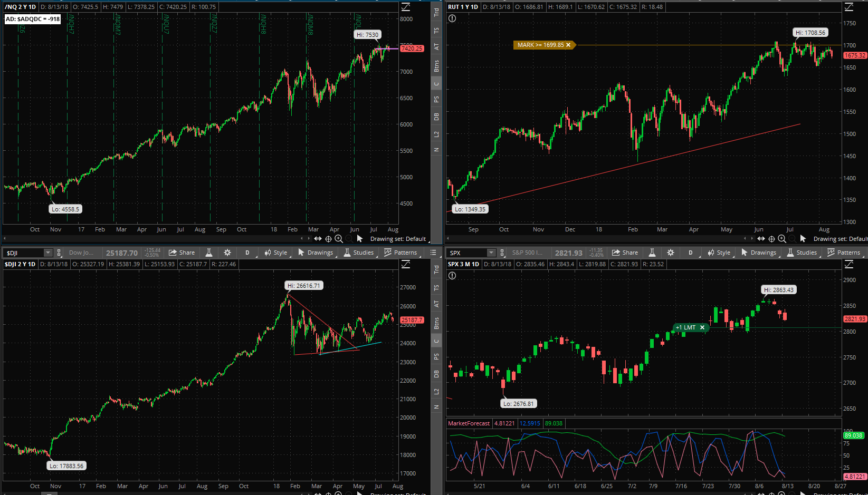
Task: Open the AT sidebar tab beside /NQ chart
Action: [x=436, y=46]
